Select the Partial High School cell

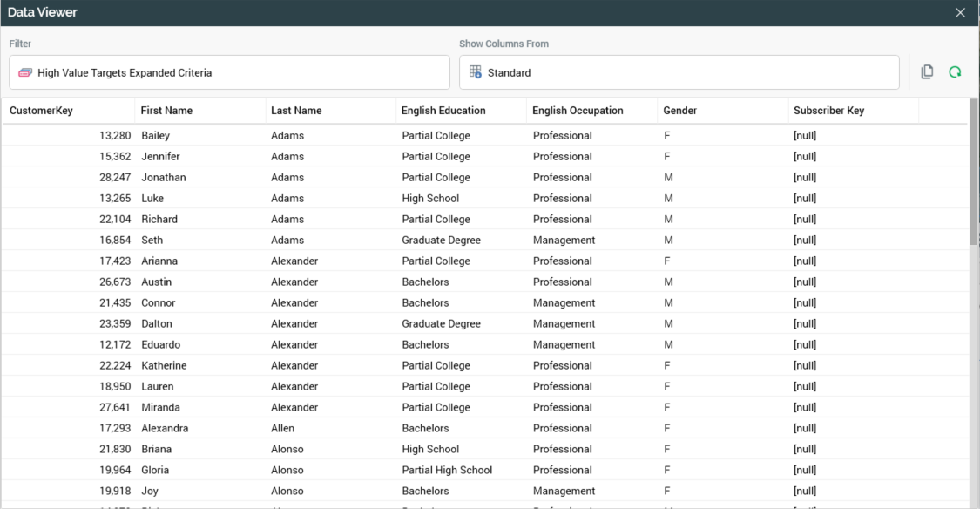pos(447,471)
